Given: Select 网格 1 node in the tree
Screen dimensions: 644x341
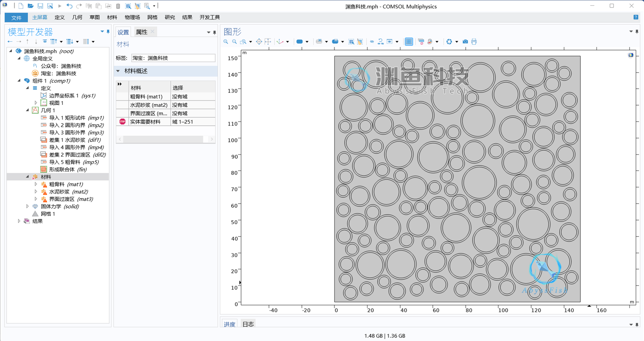Looking at the screenshot, I should pos(48,214).
